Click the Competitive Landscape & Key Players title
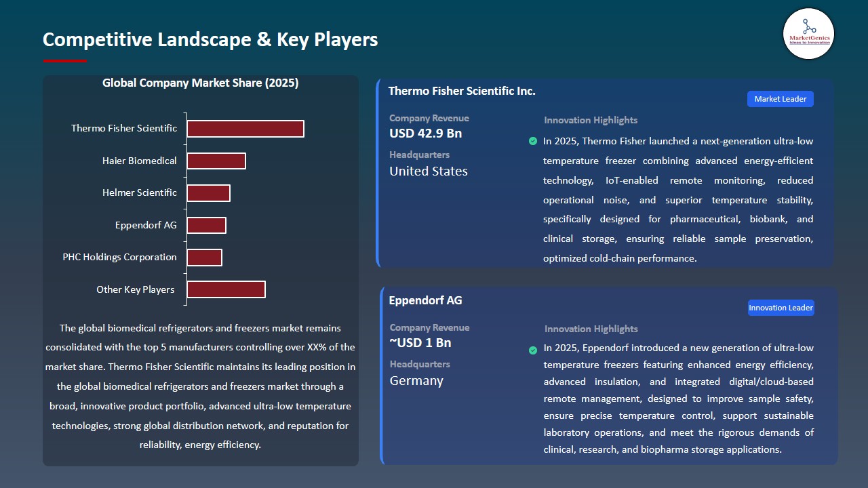Viewport: 868px width, 488px height. click(210, 39)
